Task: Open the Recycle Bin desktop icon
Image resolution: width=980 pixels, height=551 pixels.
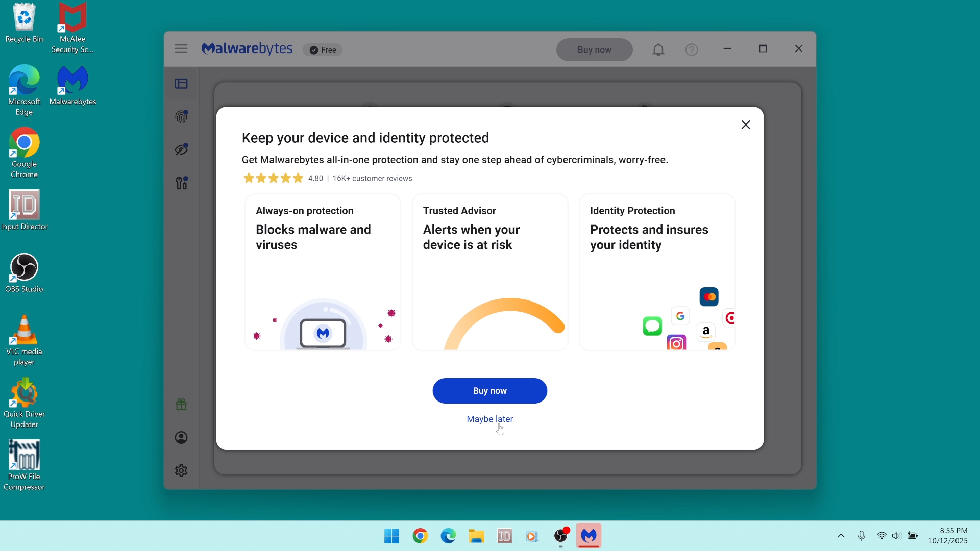Action: click(24, 23)
